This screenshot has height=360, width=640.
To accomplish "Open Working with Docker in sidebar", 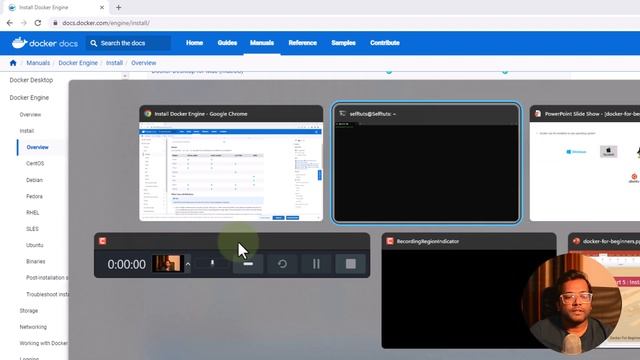I will click(x=44, y=343).
